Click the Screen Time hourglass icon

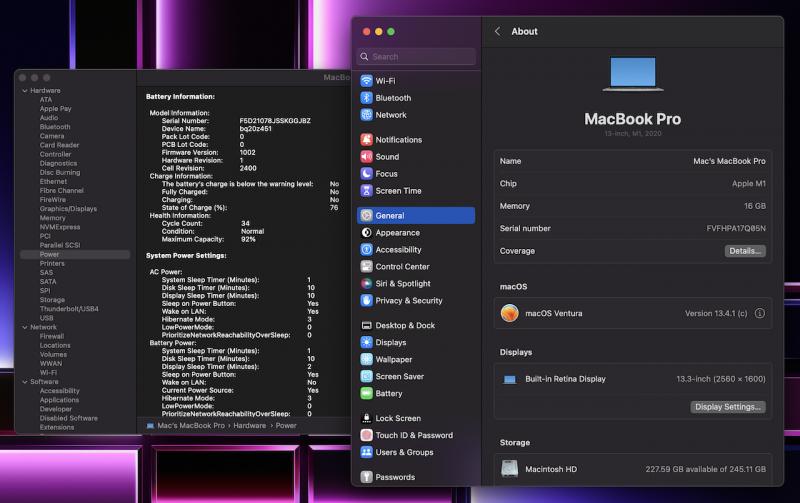(366, 190)
